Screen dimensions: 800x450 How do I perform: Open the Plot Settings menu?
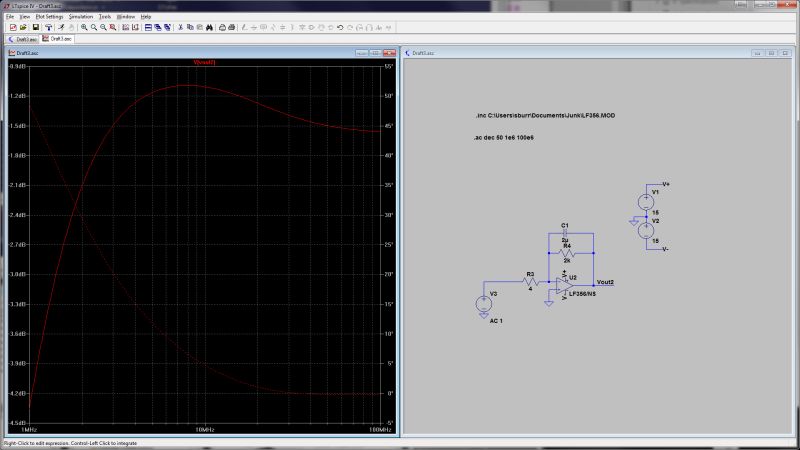[x=49, y=16]
